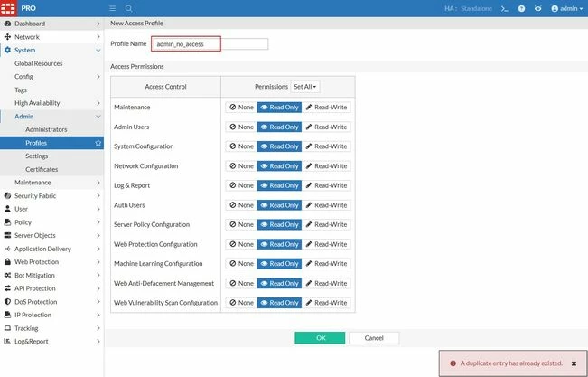
Task: Click the IP Protection icon
Action: click(x=7, y=315)
